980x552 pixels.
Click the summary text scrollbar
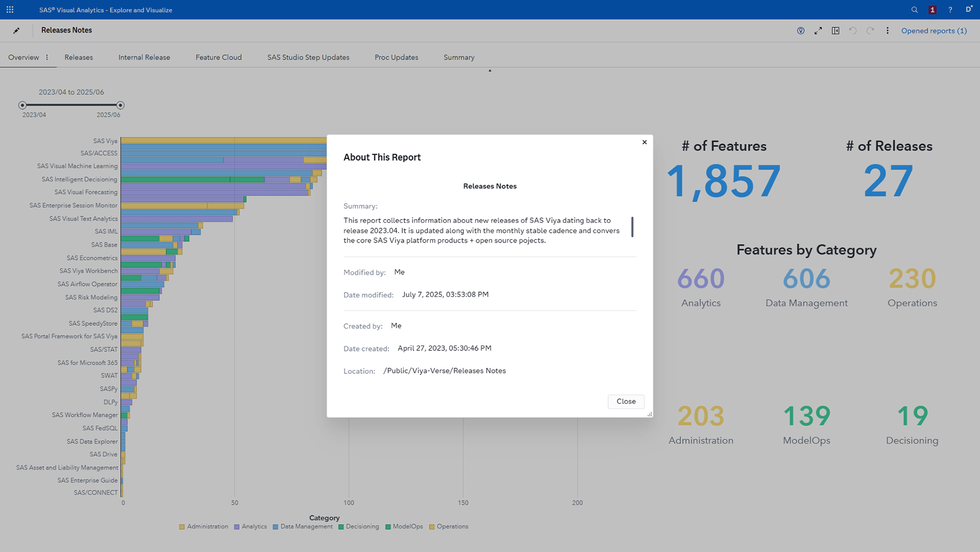pos(632,227)
